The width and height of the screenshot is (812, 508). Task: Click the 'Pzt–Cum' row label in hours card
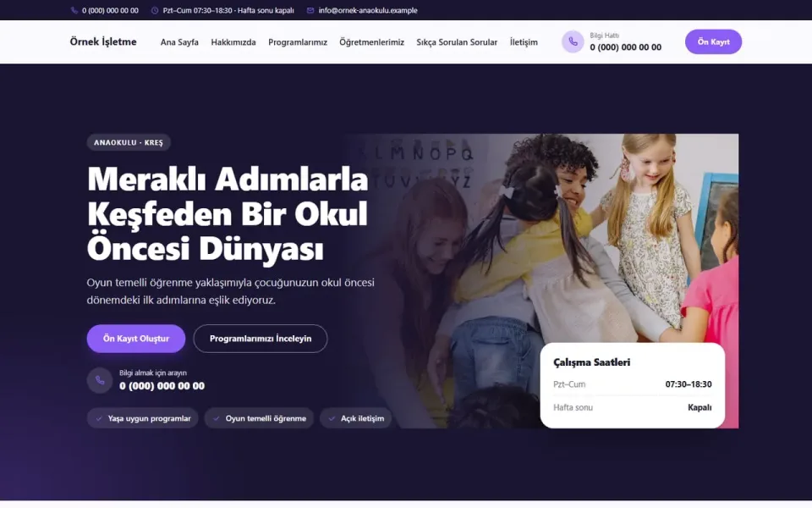click(x=569, y=384)
